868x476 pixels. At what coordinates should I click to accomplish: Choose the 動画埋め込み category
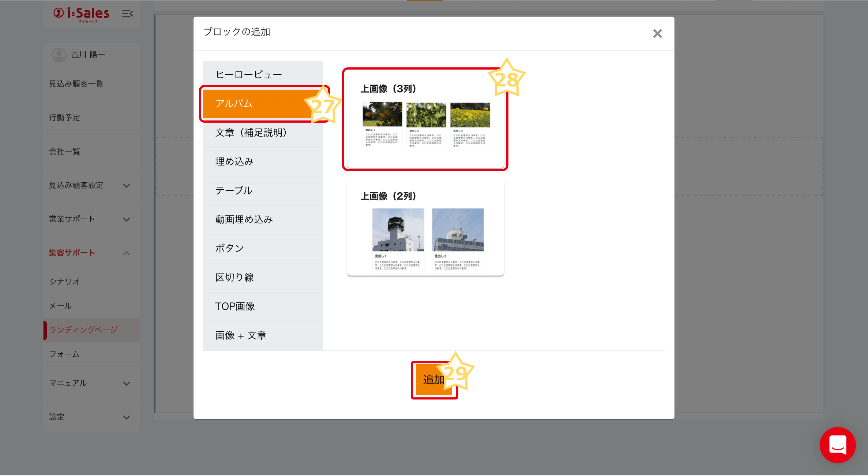pos(263,219)
